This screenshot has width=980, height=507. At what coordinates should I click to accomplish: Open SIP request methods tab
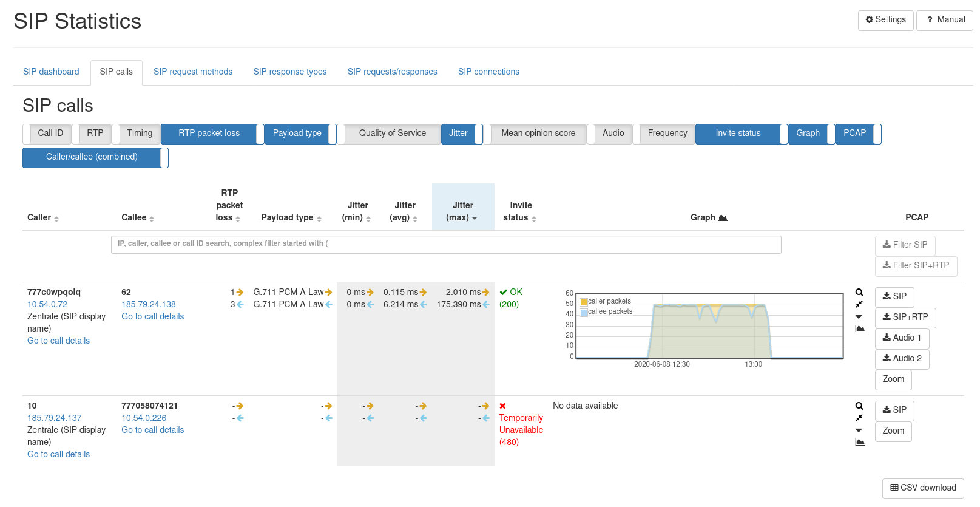pos(193,72)
